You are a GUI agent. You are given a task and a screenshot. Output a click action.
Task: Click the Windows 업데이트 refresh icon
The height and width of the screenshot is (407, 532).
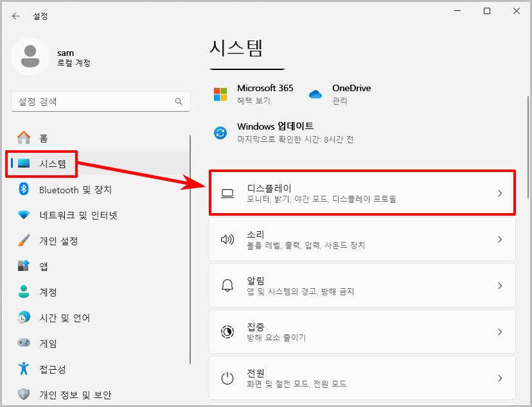[220, 132]
